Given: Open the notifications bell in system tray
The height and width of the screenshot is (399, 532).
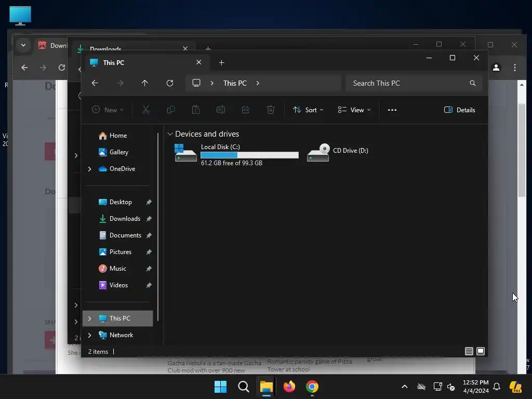Looking at the screenshot, I should point(497,387).
